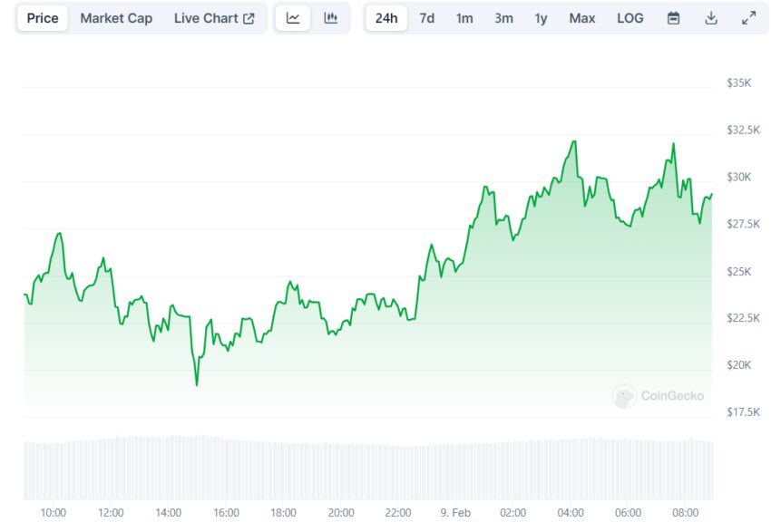Switch to 3m time range
Screen dimensions: 771x532
click(x=503, y=18)
